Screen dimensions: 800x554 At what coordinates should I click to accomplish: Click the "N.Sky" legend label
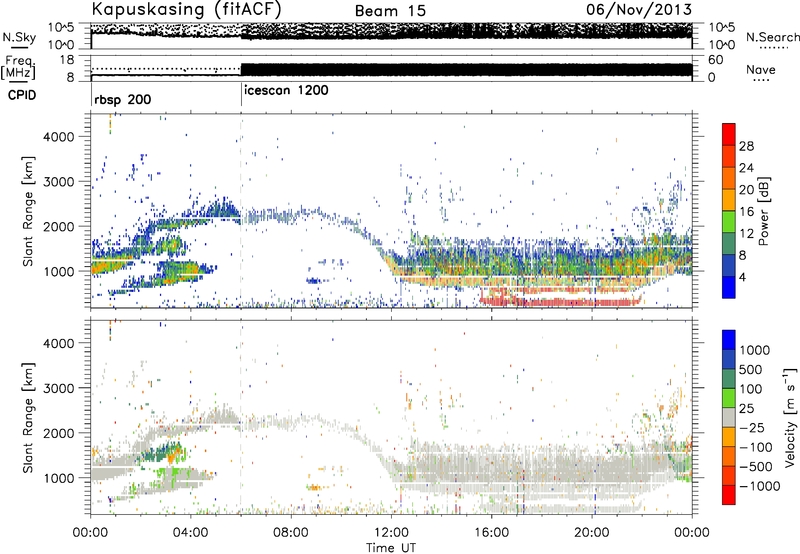[19, 37]
